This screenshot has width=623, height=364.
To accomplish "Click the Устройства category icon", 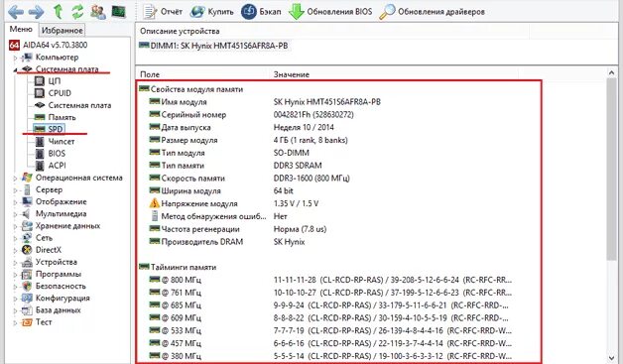I will 27,262.
